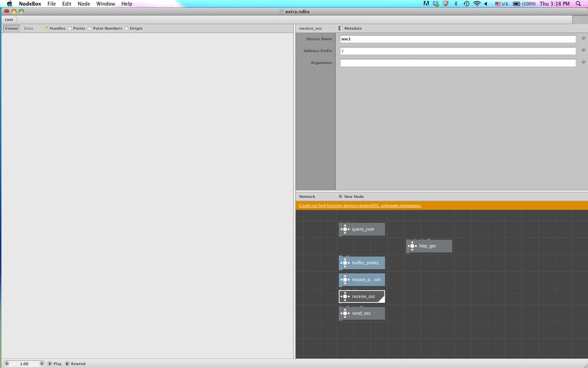588x368 pixels.
Task: Click the receive_osc node icon
Action: point(345,296)
